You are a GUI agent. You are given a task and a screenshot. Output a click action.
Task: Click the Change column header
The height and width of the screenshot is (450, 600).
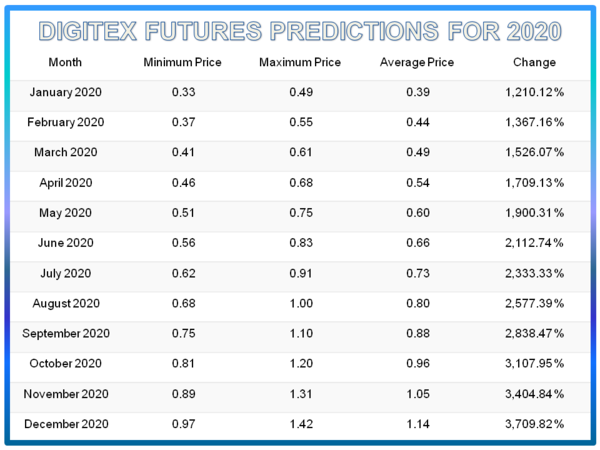click(533, 63)
